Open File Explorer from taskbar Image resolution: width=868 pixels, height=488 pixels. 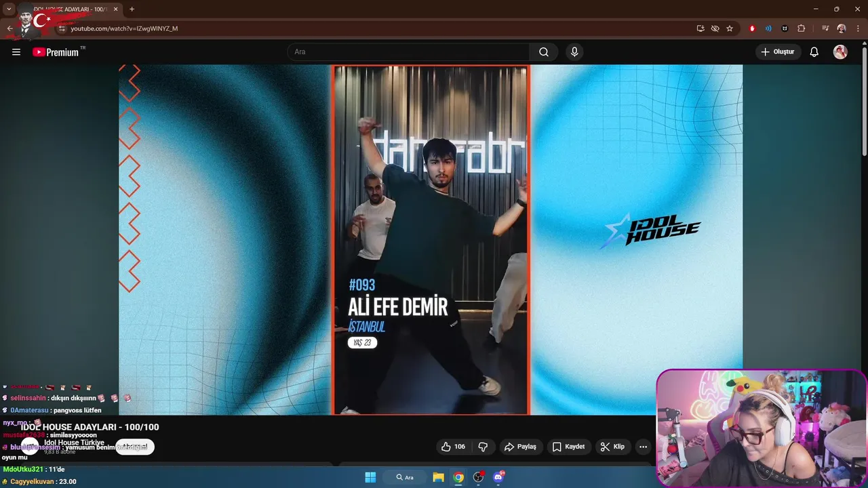[x=438, y=477]
